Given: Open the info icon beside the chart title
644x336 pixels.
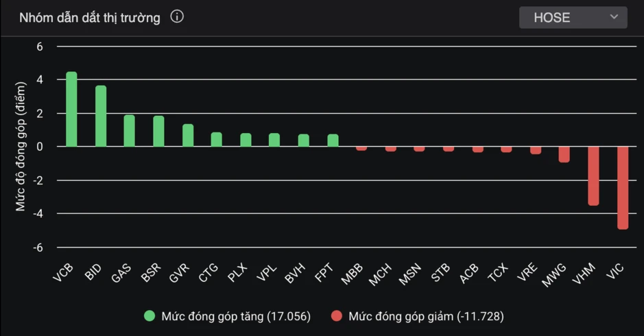Looking at the screenshot, I should [177, 17].
